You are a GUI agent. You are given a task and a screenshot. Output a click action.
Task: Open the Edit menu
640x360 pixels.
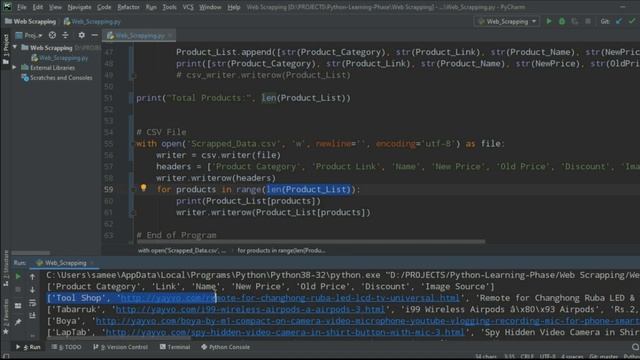pos(38,7)
